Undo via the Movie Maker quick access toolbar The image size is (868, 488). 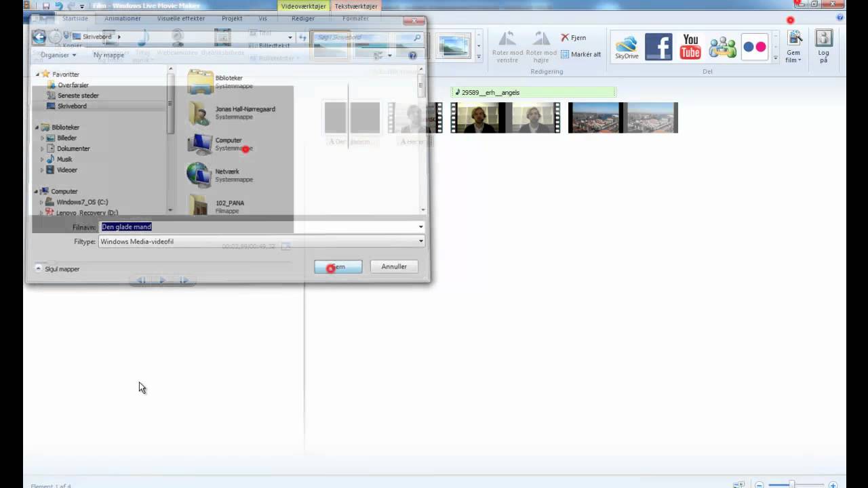tap(58, 5)
